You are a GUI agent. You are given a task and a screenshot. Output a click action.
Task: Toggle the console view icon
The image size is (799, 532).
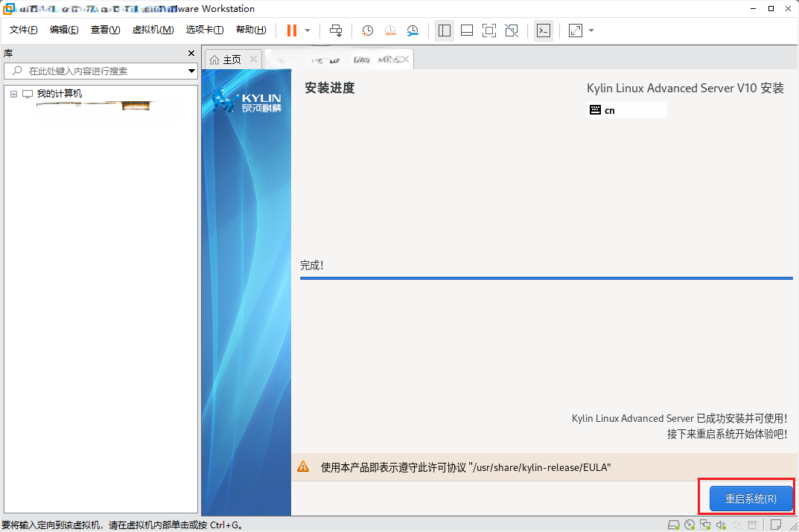[544, 31]
